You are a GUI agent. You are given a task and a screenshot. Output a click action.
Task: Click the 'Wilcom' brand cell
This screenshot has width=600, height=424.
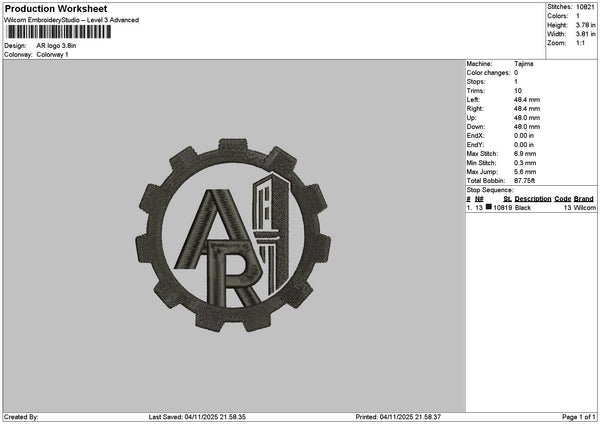coord(585,208)
